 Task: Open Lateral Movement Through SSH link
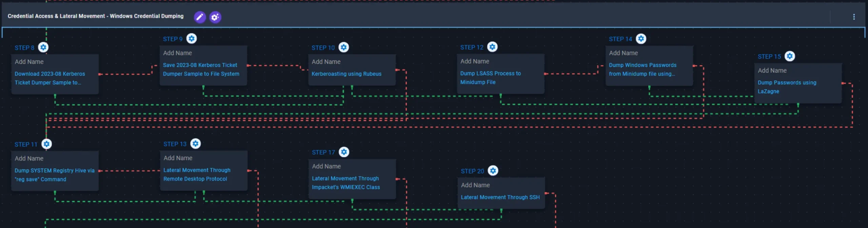(500, 197)
